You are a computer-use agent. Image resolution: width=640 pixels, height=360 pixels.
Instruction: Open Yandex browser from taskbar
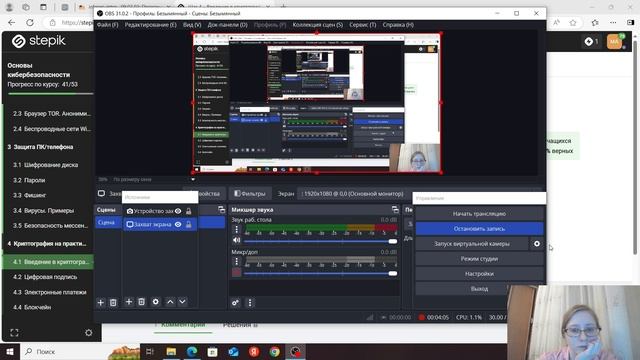254,351
